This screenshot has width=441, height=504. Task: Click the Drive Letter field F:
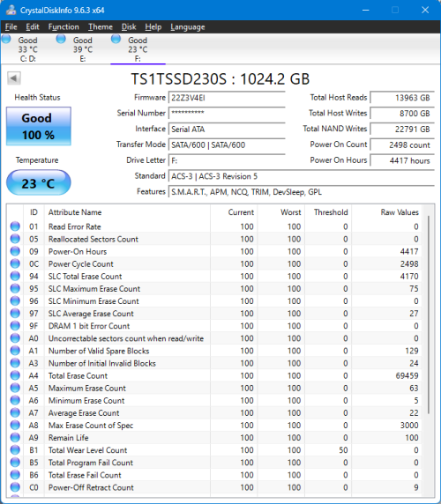click(x=227, y=160)
